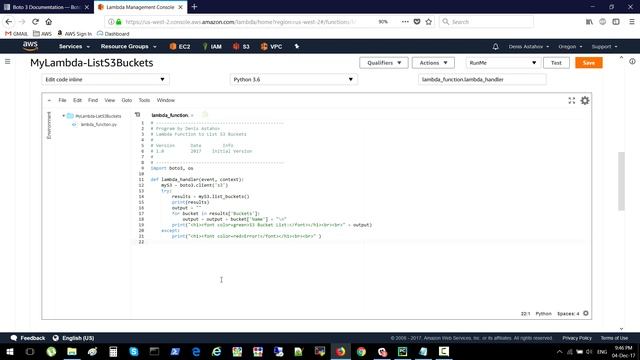Open the AWS Sign In bookmark
The width and height of the screenshot is (640, 360).
click(x=74, y=34)
